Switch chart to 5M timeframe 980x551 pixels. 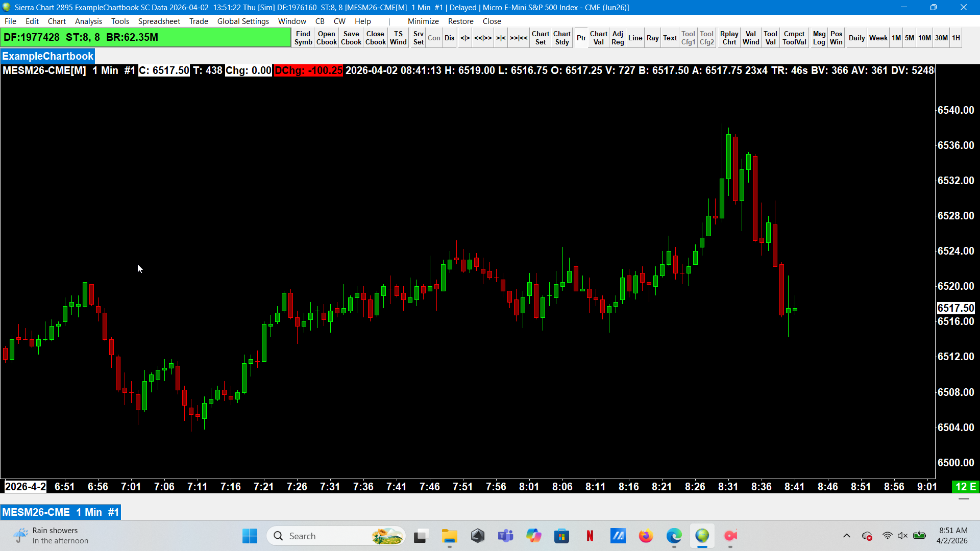(x=909, y=38)
